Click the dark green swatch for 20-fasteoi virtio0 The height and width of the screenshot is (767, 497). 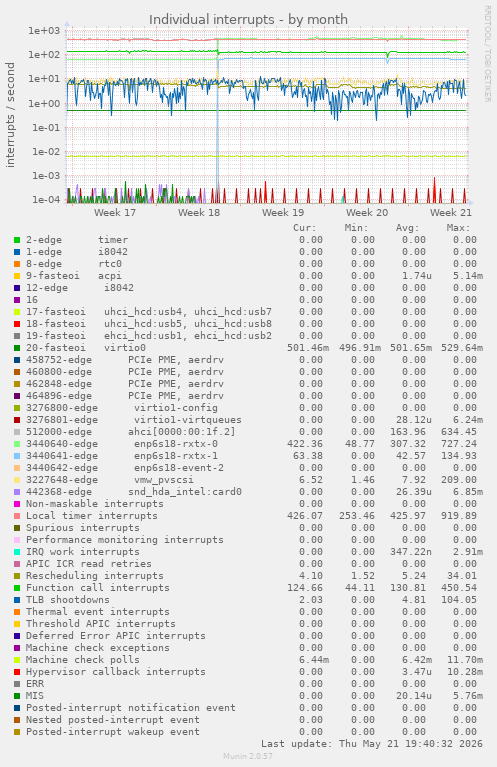tap(17, 348)
